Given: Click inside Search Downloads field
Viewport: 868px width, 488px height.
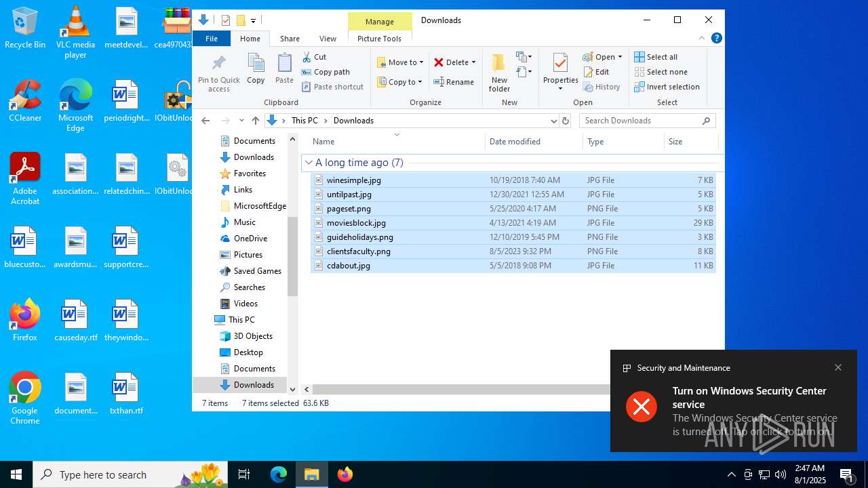Looking at the screenshot, I should coord(639,121).
